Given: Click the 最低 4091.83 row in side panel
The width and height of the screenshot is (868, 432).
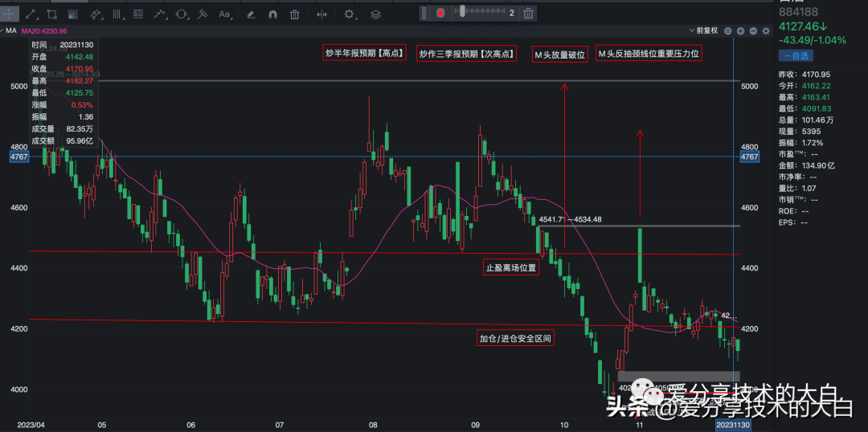Looking at the screenshot, I should [x=805, y=108].
